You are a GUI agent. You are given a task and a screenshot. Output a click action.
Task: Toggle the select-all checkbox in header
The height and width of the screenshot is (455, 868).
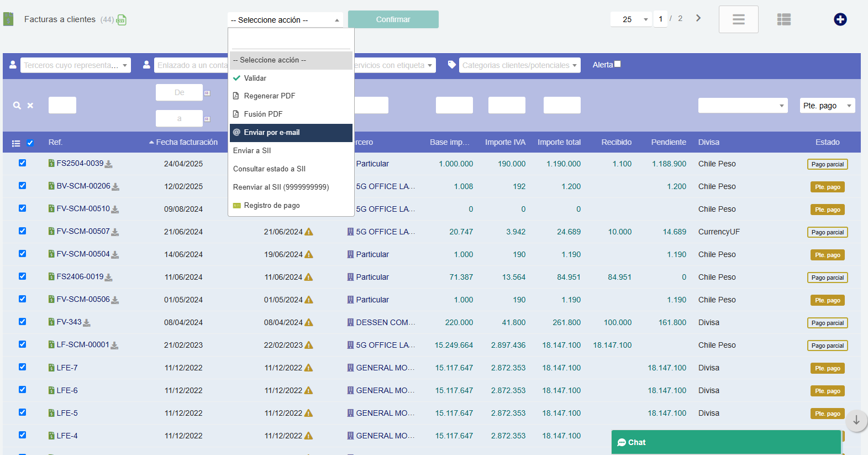(x=30, y=143)
